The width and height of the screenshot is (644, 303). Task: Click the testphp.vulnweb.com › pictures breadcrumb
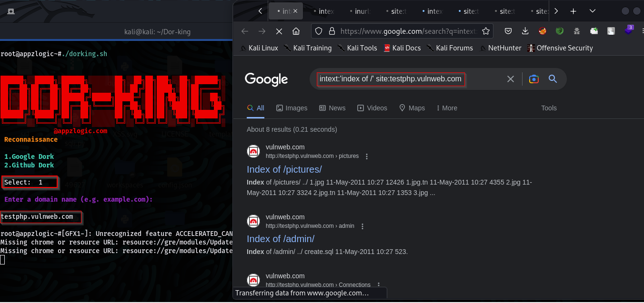[x=312, y=156]
